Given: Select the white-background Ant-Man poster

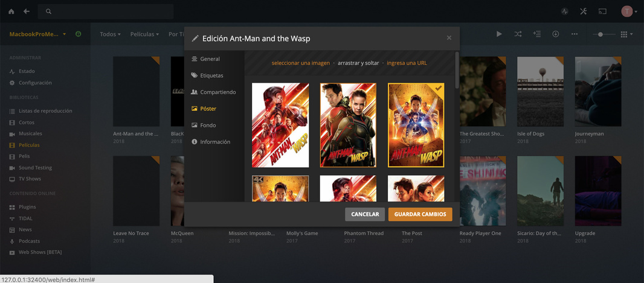Looking at the screenshot, I should (x=280, y=125).
